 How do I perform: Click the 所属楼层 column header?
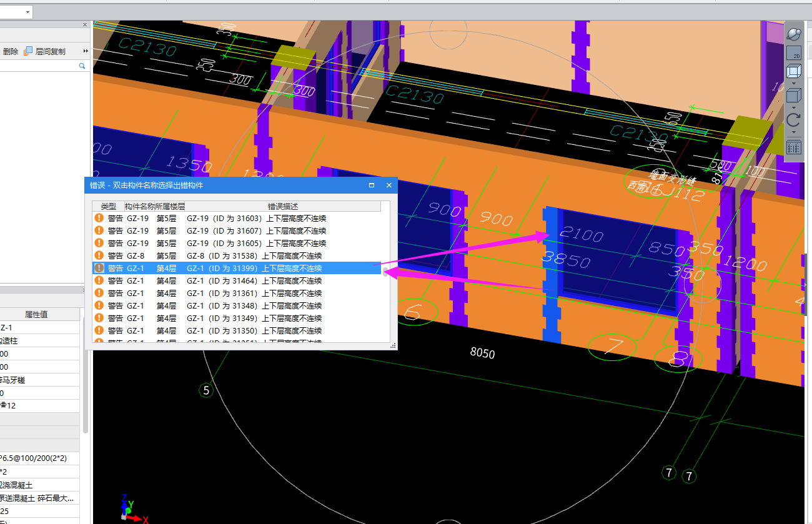pos(170,206)
